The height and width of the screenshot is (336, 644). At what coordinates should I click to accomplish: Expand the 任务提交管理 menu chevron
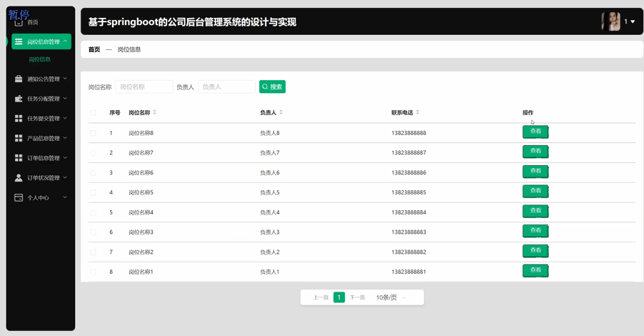tap(65, 118)
